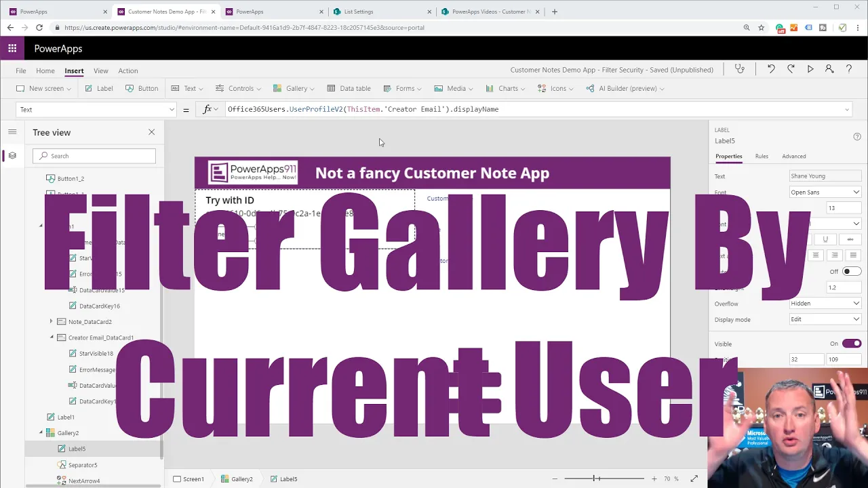Viewport: 868px width, 488px height.
Task: Select Label5 in breadcrumb bar
Action: (283, 479)
